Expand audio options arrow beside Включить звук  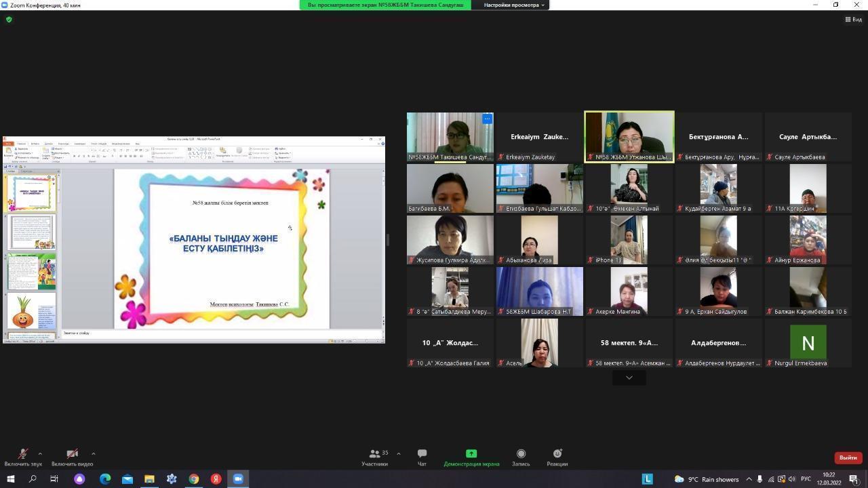(40, 453)
